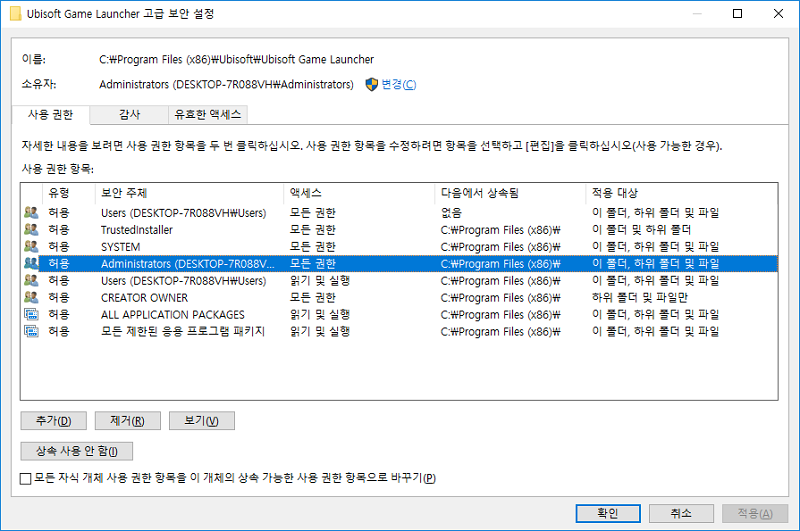Click the 추가(D) button
Screen dimensions: 800x531
54,421
